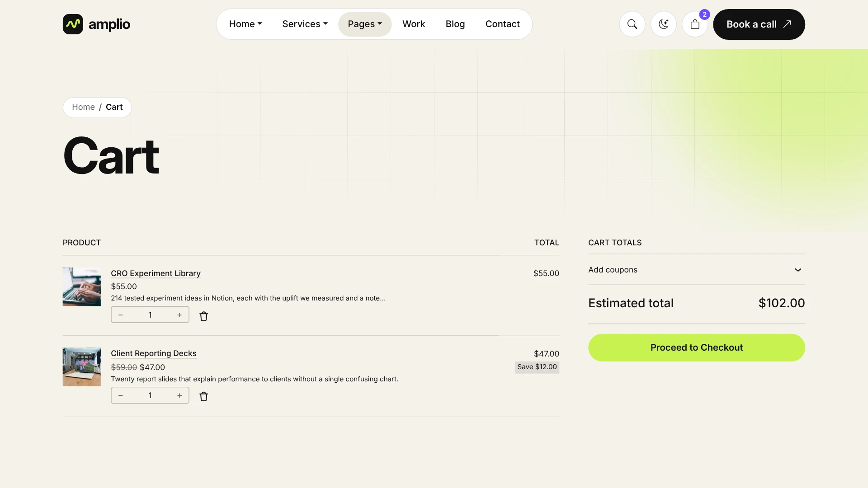The image size is (868, 488).
Task: Expand the Services navigation dropdown
Action: [305, 24]
